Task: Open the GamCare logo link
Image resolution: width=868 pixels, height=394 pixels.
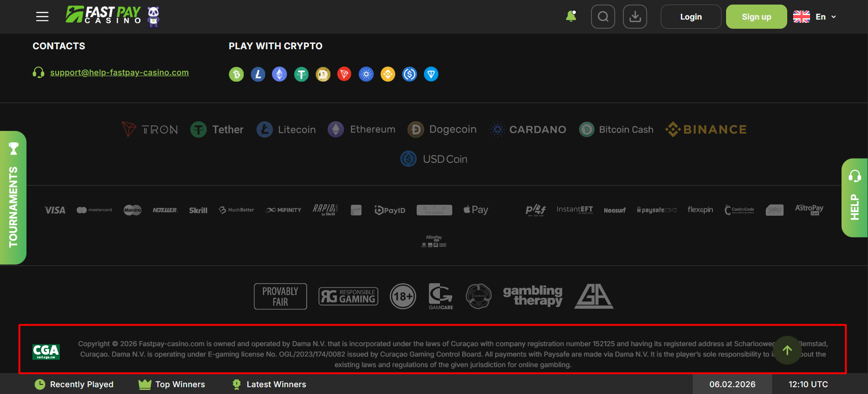Action: pos(441,296)
